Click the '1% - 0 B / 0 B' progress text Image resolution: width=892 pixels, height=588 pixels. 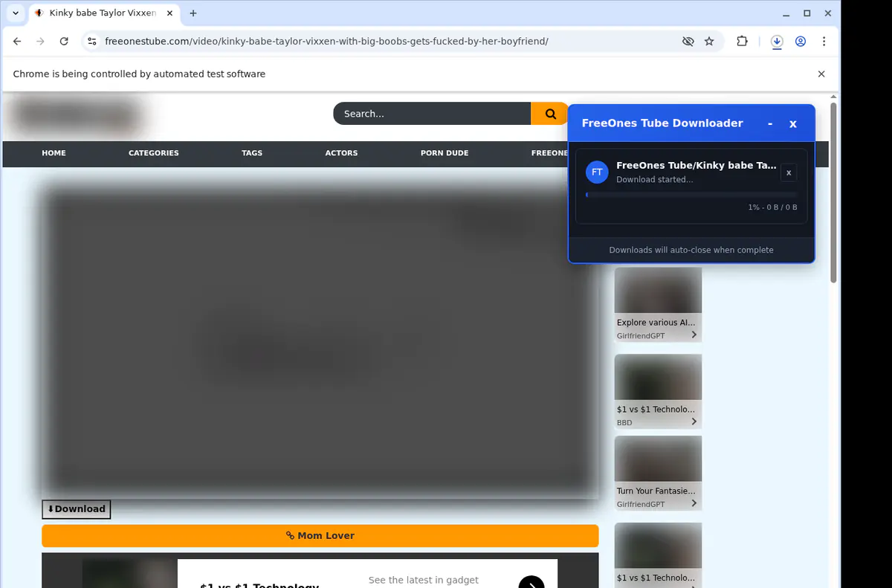pos(772,207)
